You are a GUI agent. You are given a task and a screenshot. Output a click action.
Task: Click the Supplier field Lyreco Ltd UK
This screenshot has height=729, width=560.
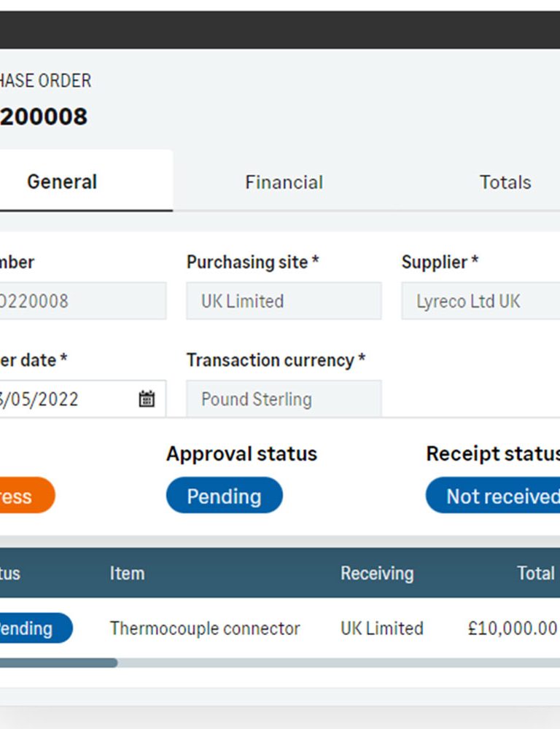(x=481, y=301)
